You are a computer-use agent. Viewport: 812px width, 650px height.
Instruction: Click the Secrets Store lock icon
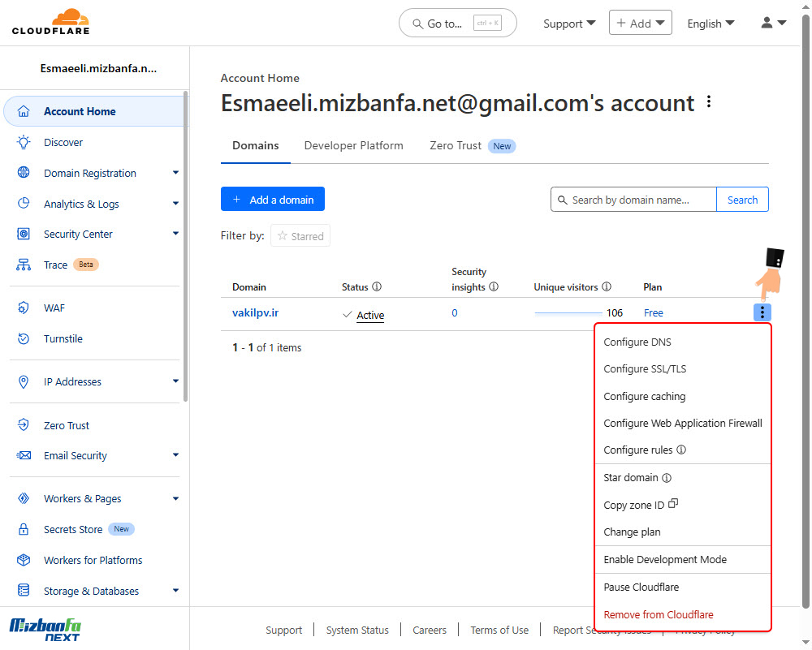click(x=24, y=529)
